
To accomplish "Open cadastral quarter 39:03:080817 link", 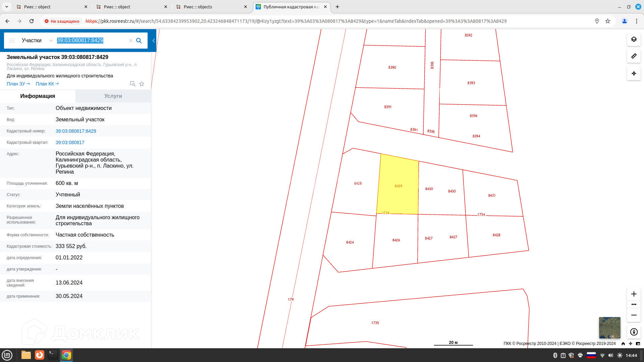I will [70, 142].
